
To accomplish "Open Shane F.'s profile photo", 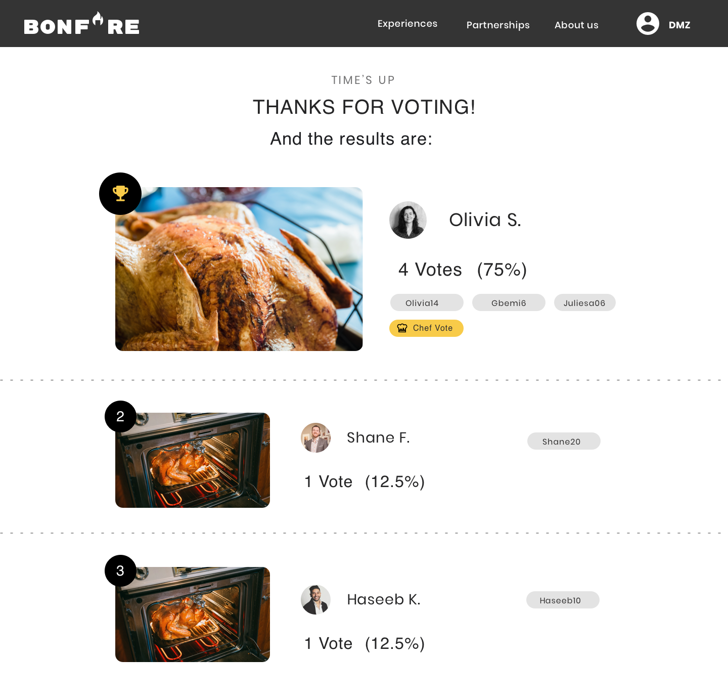I will (x=315, y=438).
